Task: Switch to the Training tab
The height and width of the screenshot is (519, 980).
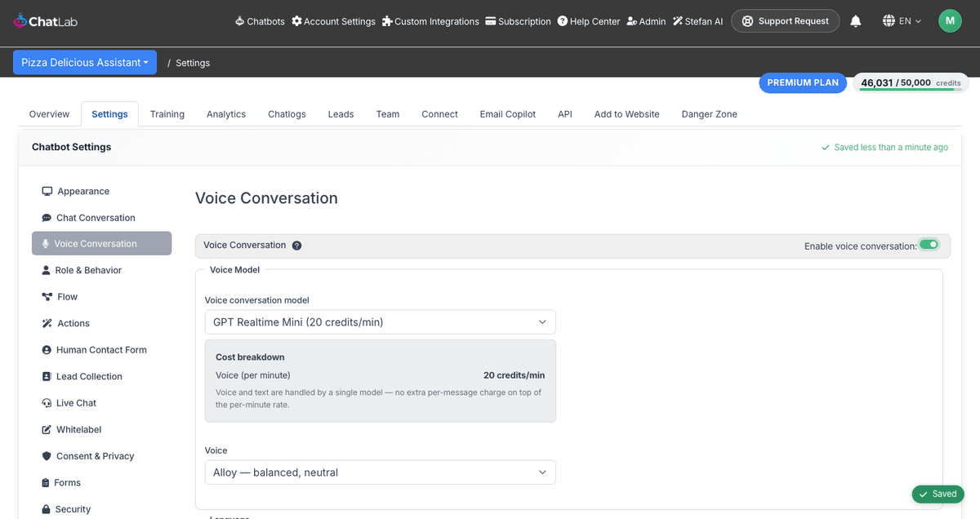Action: pyautogui.click(x=167, y=114)
